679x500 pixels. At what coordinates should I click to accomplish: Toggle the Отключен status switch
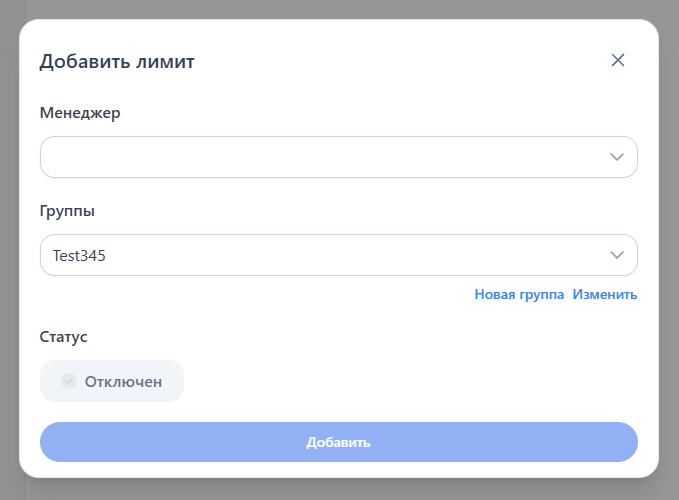coord(112,381)
